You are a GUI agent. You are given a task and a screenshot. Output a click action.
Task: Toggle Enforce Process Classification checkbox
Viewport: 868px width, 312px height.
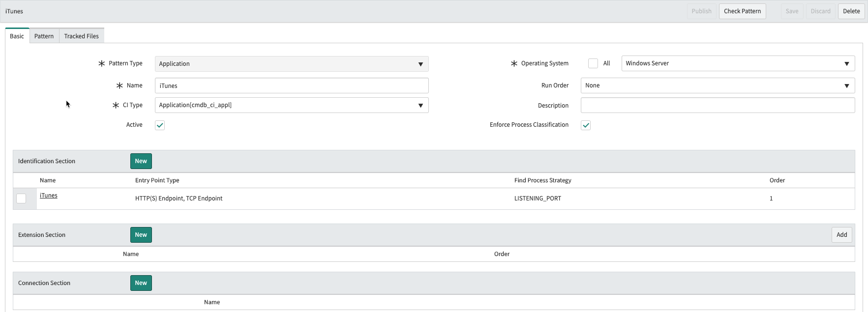point(586,125)
